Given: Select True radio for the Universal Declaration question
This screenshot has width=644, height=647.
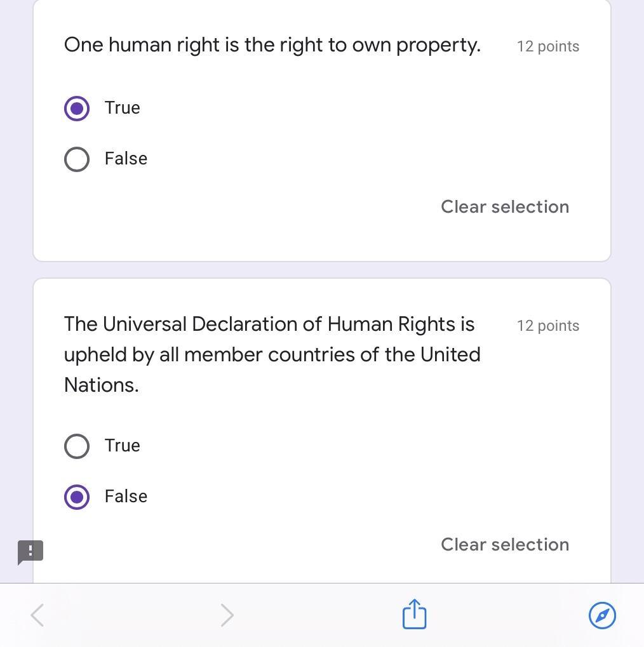Looking at the screenshot, I should coord(77,446).
